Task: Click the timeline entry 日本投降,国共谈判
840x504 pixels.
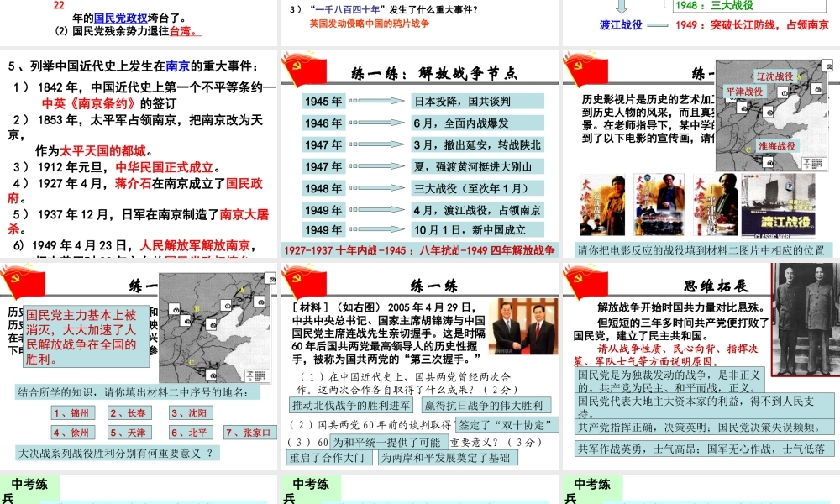Action: click(x=477, y=102)
